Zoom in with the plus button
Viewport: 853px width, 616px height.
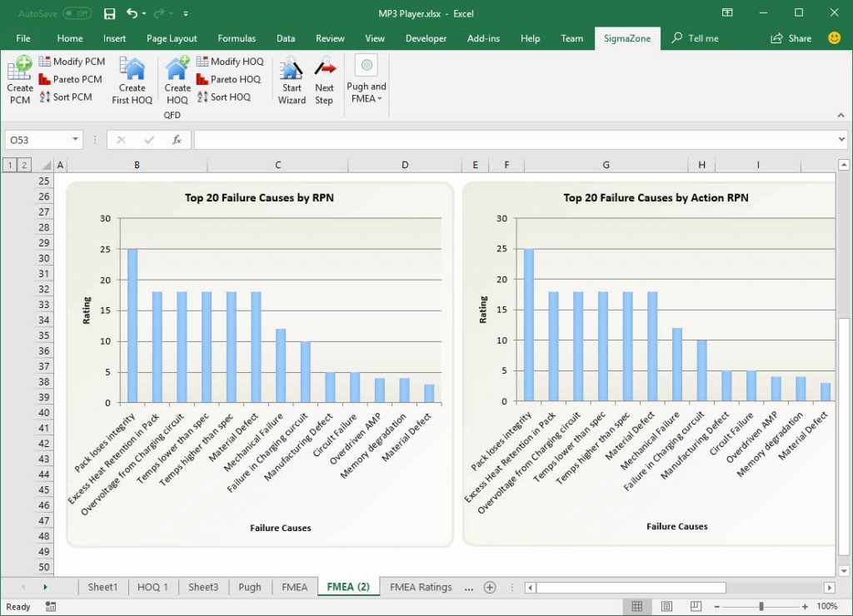[x=805, y=606]
